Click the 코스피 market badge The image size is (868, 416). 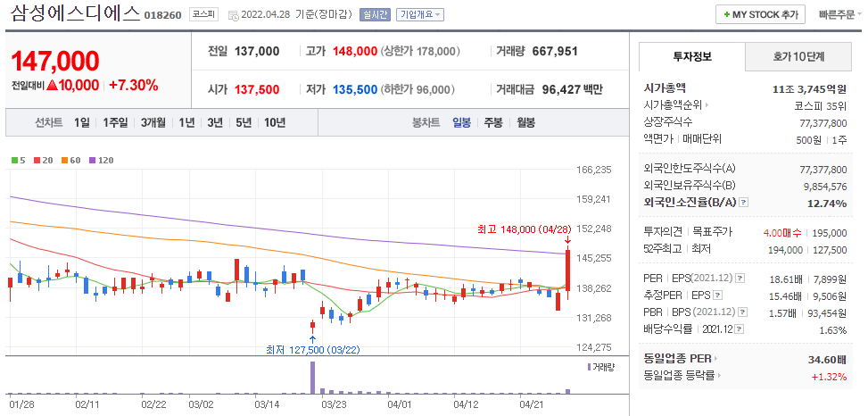point(204,15)
